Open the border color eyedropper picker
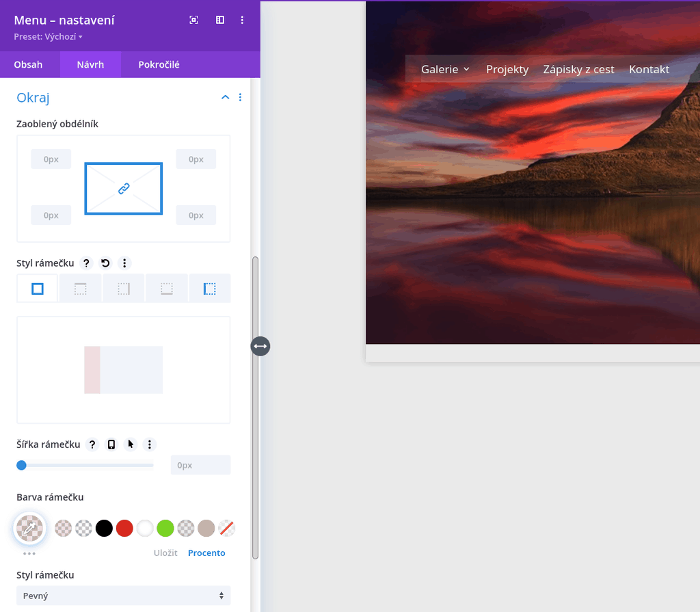The height and width of the screenshot is (612, 700). pos(30,529)
